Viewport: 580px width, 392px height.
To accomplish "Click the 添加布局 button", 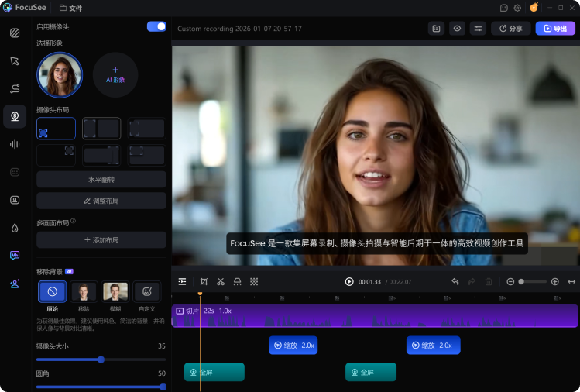I will 101,240.
